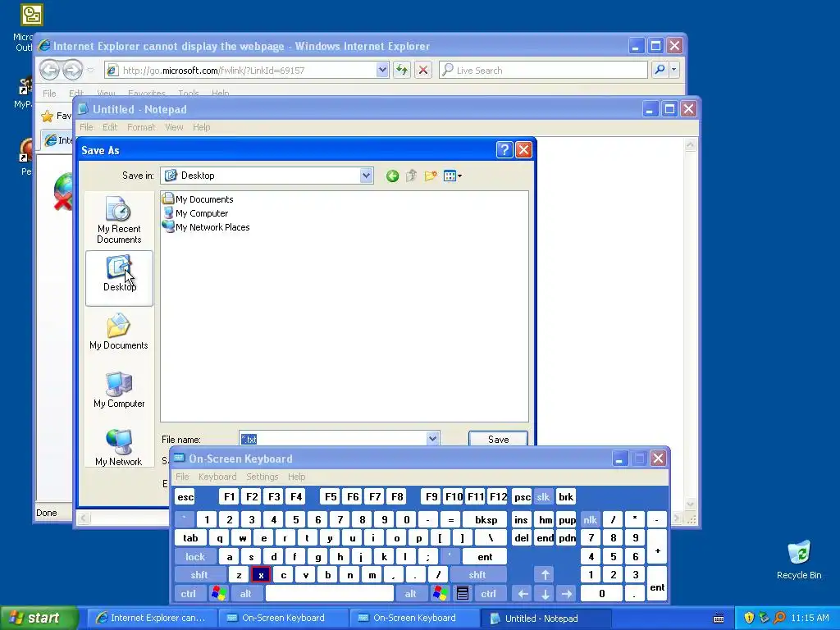This screenshot has height=630, width=840.
Task: Toggle the right shft key on keyboard
Action: (477, 575)
